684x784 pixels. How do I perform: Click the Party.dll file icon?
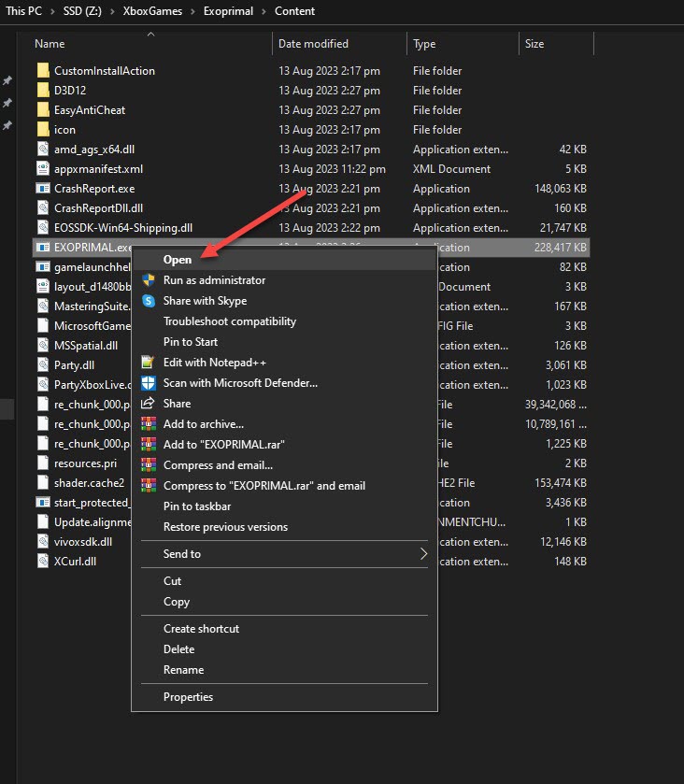tap(44, 365)
